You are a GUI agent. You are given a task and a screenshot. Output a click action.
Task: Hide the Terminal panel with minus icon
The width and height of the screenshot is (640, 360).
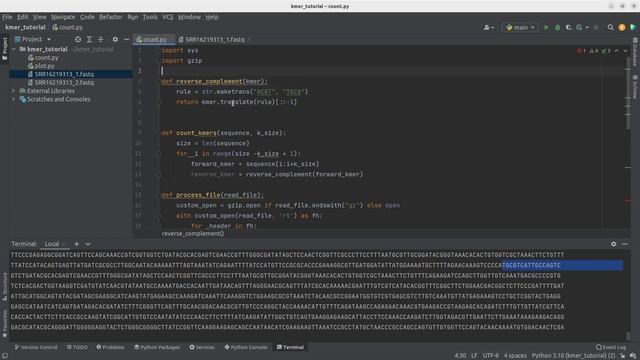[625, 244]
